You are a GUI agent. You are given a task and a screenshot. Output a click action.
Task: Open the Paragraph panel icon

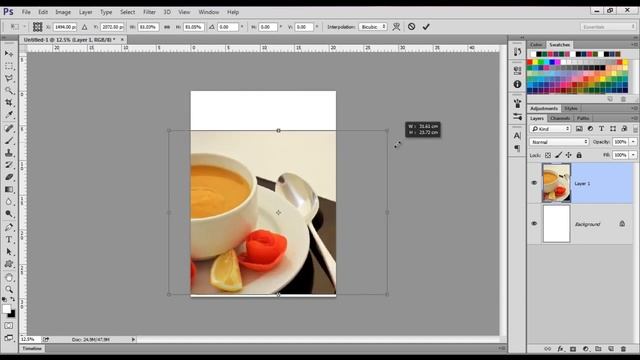tap(518, 148)
